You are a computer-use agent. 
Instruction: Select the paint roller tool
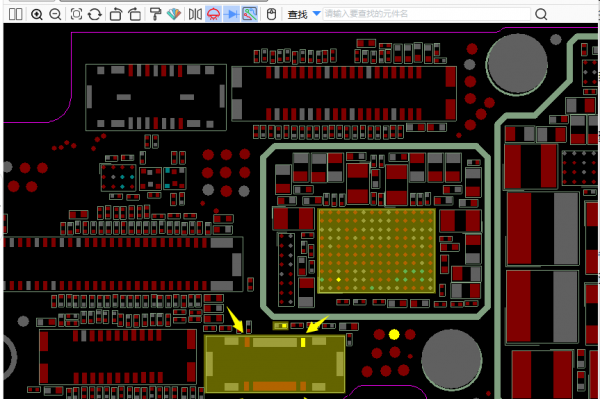(155, 15)
